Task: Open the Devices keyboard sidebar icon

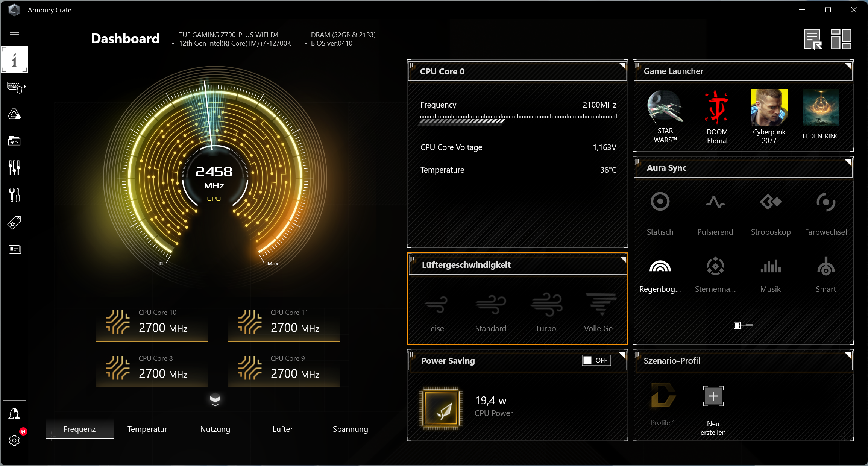Action: (14, 87)
